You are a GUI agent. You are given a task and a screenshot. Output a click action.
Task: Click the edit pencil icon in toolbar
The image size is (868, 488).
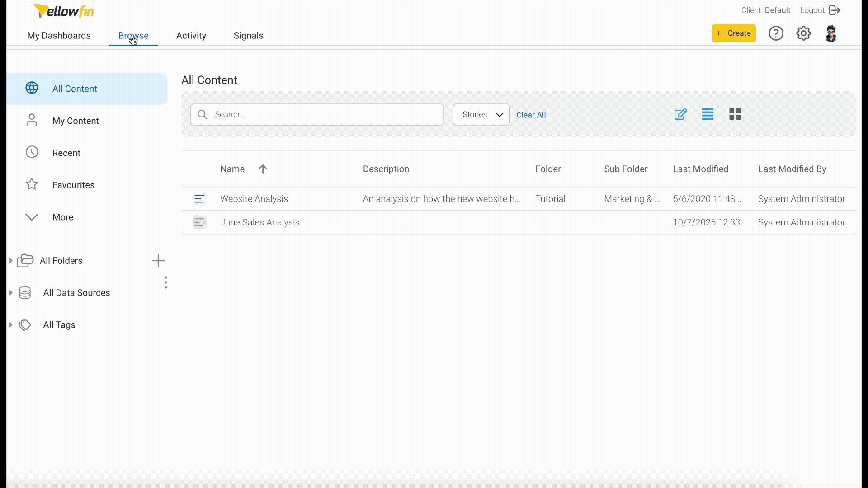[x=680, y=114]
